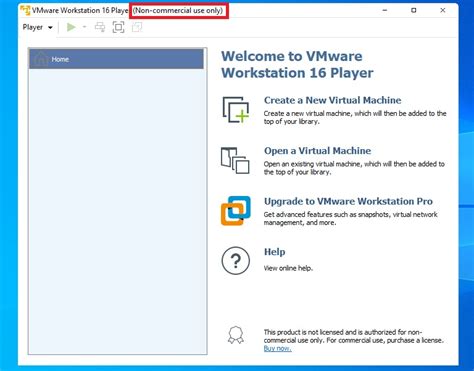Select Home in the library list
Image resolution: width=474 pixels, height=371 pixels.
pos(116,59)
